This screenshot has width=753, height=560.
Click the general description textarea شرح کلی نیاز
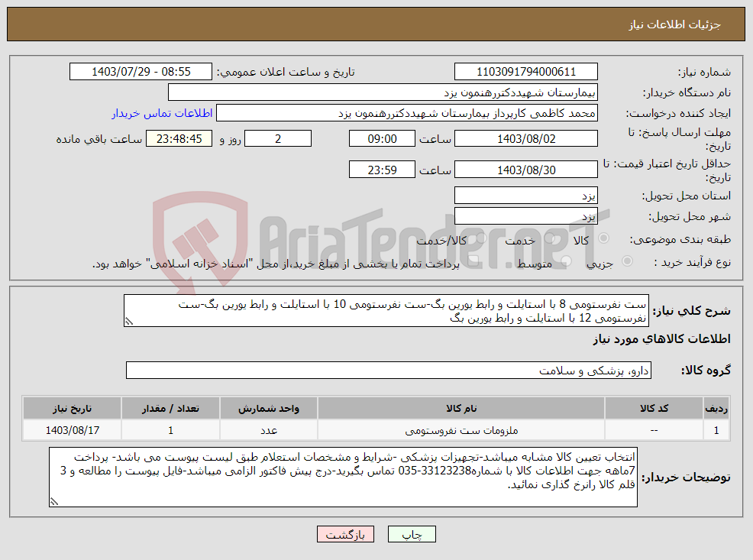[x=386, y=311]
